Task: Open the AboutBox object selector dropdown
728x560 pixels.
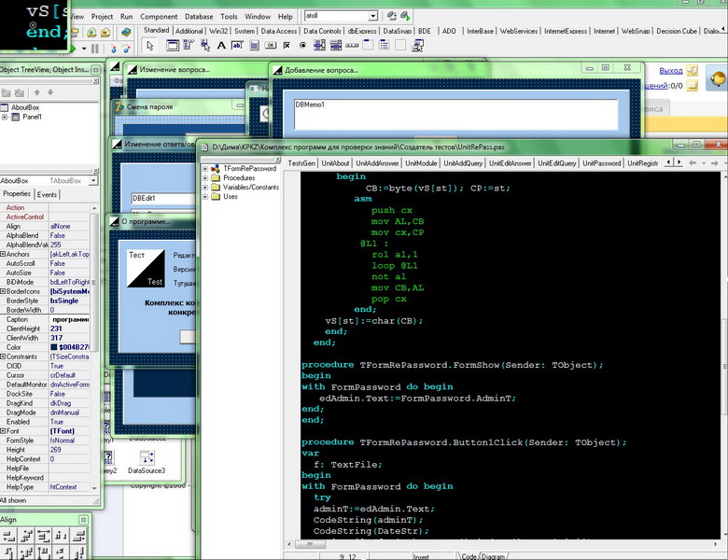Action: coord(93,181)
